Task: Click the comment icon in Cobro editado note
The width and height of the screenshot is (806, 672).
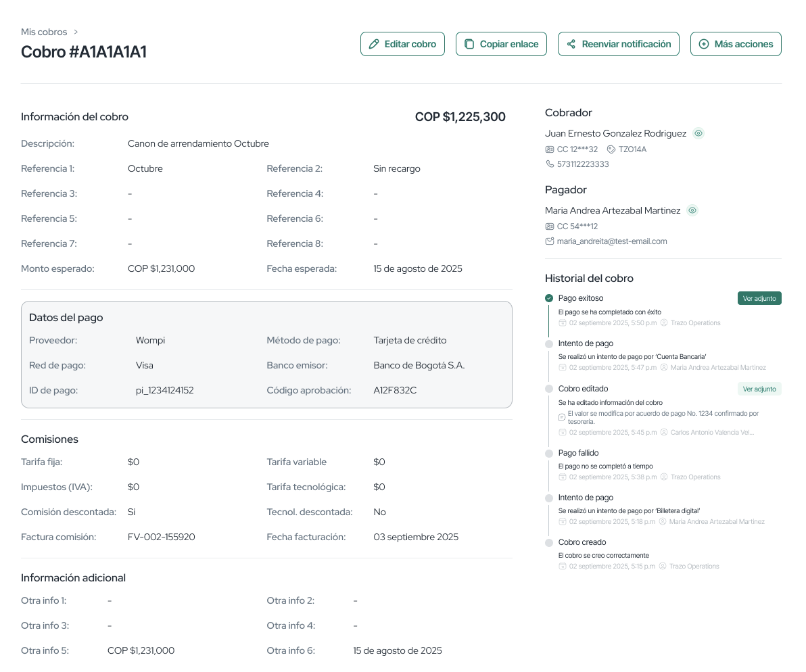Action: (562, 417)
